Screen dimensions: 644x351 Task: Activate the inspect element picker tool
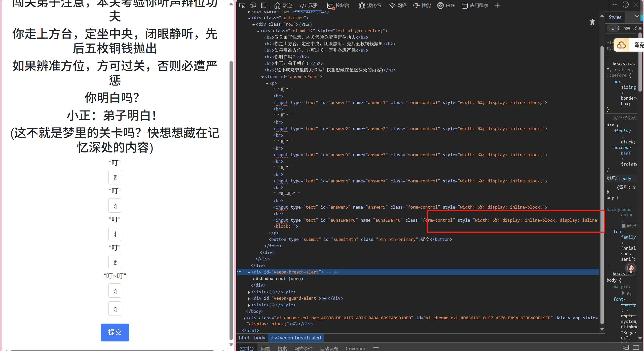[x=242, y=5]
